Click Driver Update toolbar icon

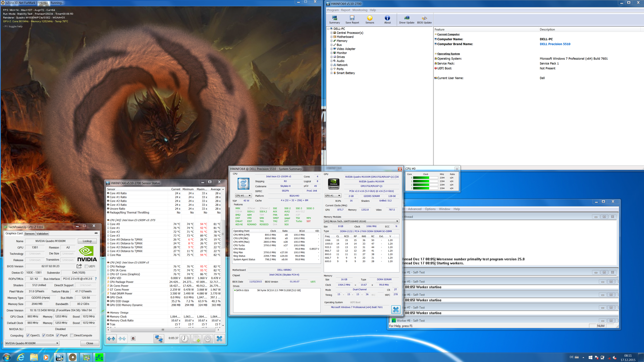[x=407, y=19]
